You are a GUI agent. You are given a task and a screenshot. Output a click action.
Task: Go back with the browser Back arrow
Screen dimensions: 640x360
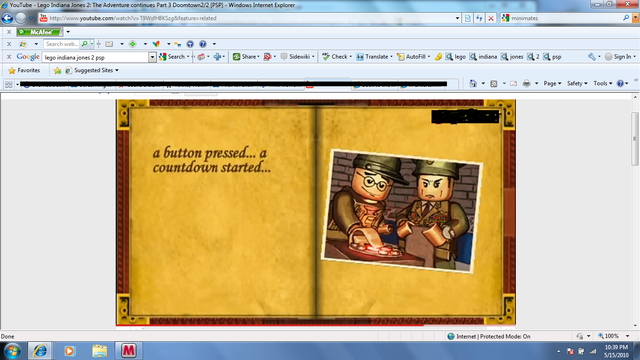point(7,18)
